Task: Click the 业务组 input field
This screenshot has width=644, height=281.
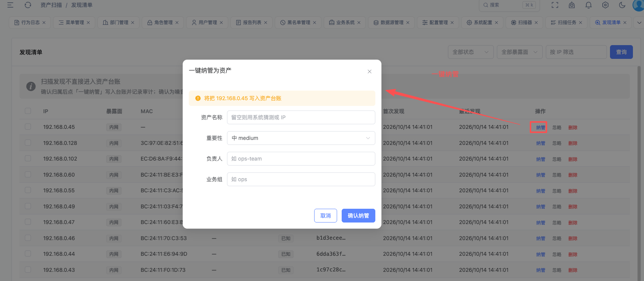Action: coord(301,179)
